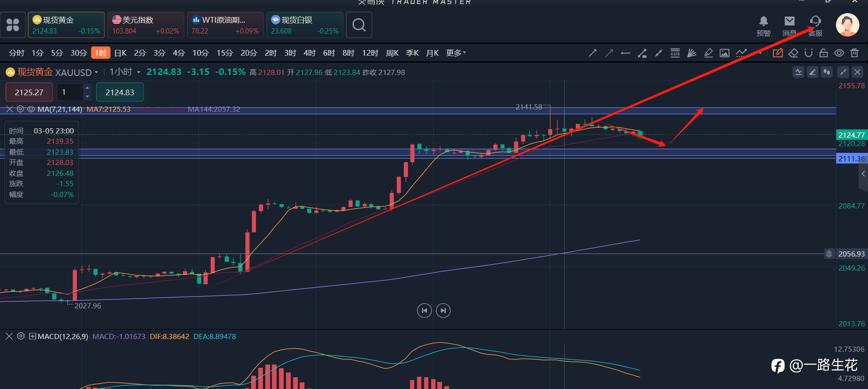Switch to the 分时 timeframe

tap(16, 53)
